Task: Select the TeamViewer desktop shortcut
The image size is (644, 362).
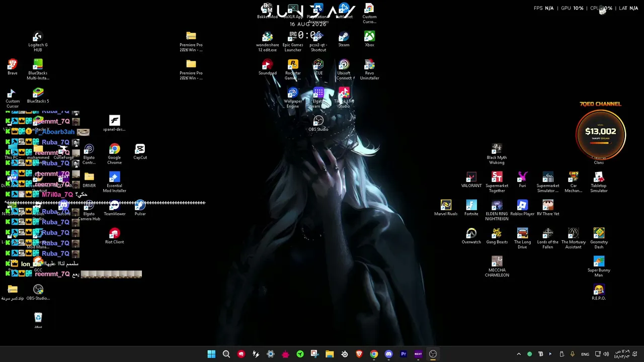Action: (114, 208)
